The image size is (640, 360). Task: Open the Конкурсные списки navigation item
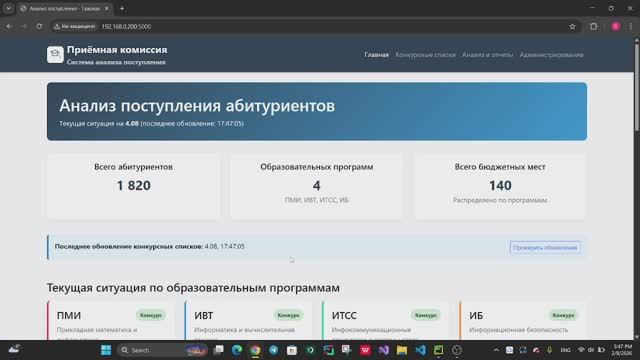tap(425, 55)
